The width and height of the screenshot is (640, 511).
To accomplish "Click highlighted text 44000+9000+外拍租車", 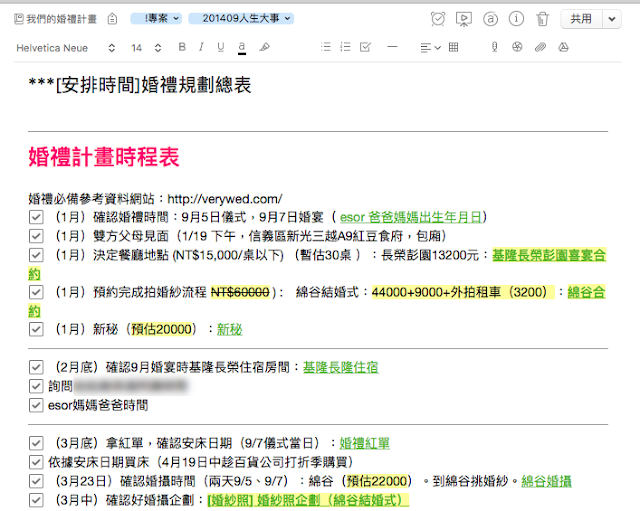I will pos(463,292).
